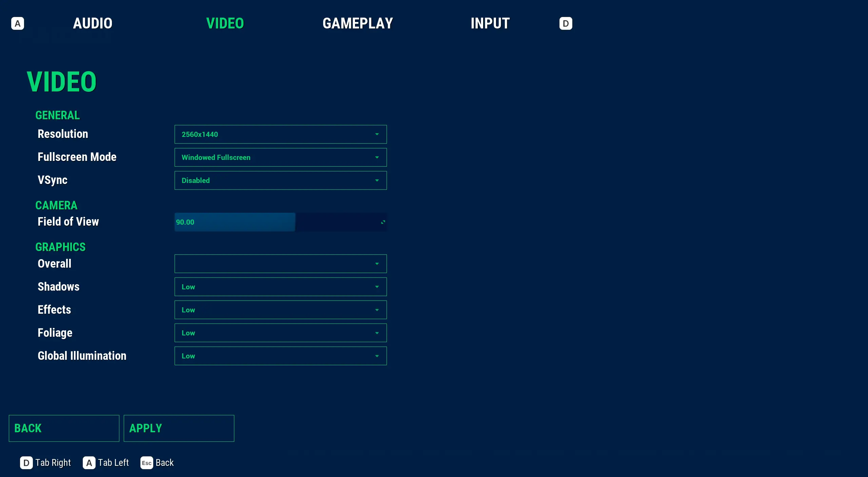Open the Effects quality dropdown
The image size is (868, 477).
pos(280,310)
